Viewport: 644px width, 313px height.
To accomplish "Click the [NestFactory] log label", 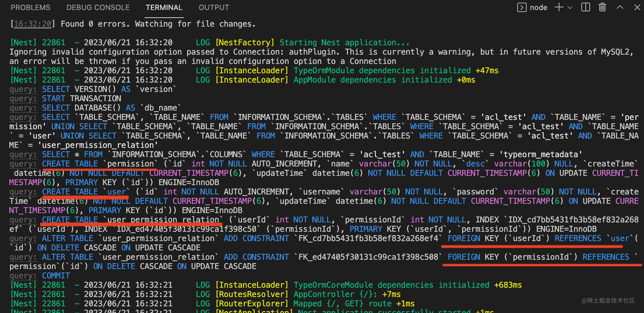I will point(245,43).
